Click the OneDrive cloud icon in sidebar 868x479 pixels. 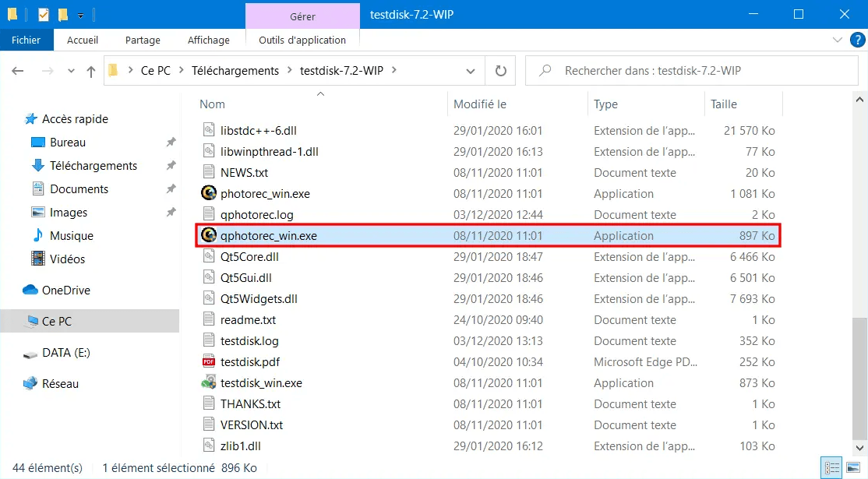[30, 290]
